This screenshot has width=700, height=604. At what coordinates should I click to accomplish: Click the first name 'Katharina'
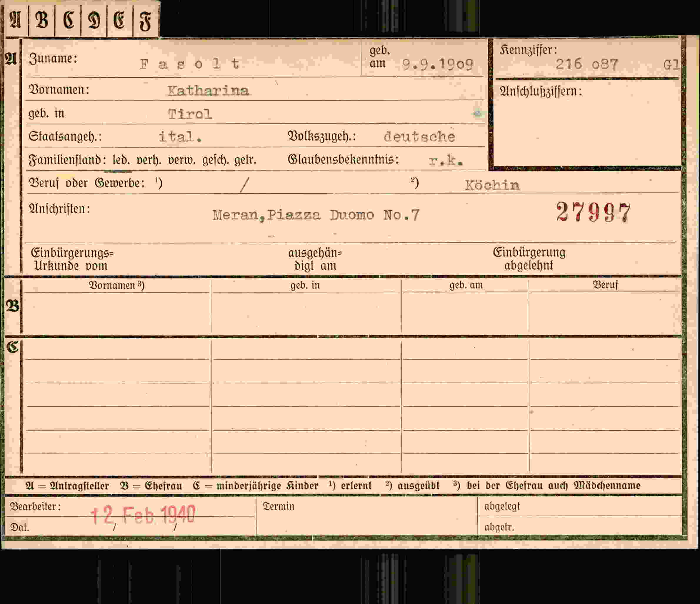(x=209, y=91)
